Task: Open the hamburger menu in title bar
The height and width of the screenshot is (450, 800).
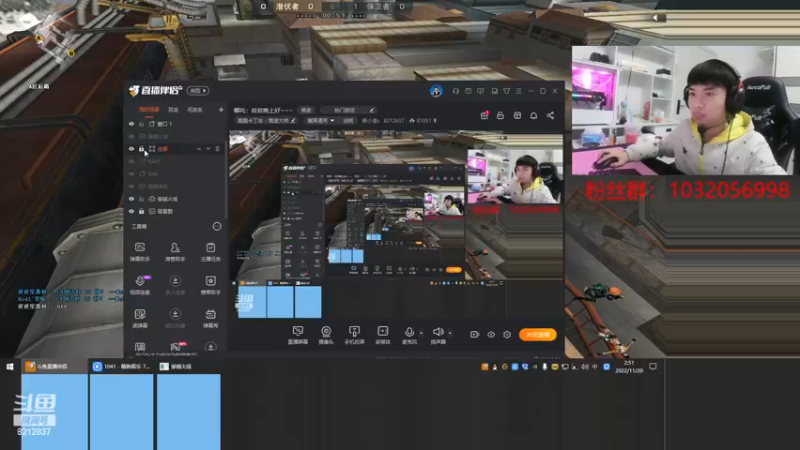Action: [x=518, y=91]
